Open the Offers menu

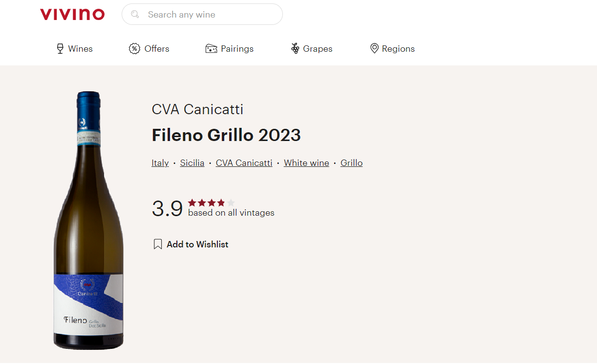click(x=157, y=49)
